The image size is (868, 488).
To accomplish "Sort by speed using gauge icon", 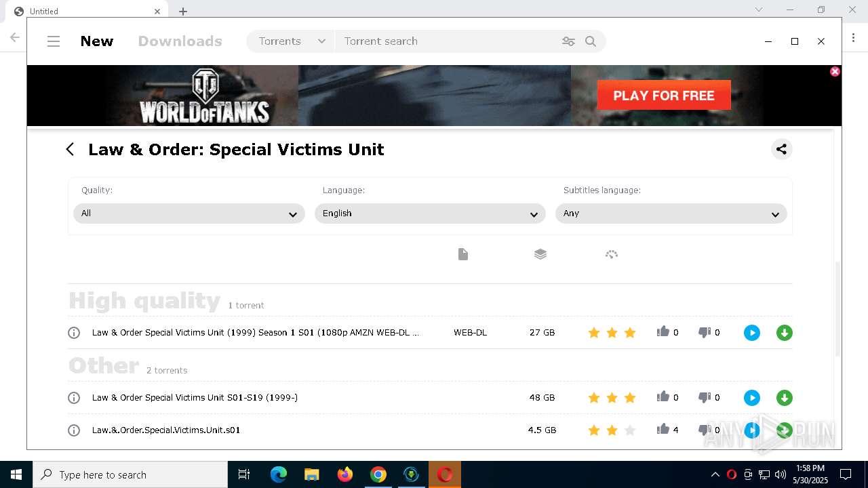I will [612, 254].
